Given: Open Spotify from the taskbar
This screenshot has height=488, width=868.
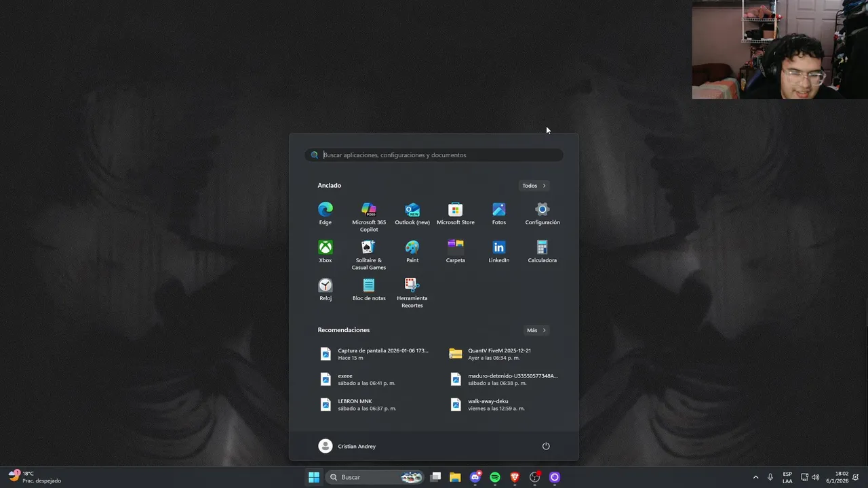Looking at the screenshot, I should (x=495, y=477).
